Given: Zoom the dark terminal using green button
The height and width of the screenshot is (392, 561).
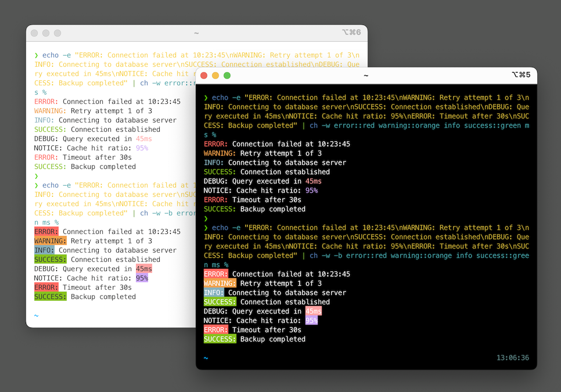Looking at the screenshot, I should coord(227,75).
